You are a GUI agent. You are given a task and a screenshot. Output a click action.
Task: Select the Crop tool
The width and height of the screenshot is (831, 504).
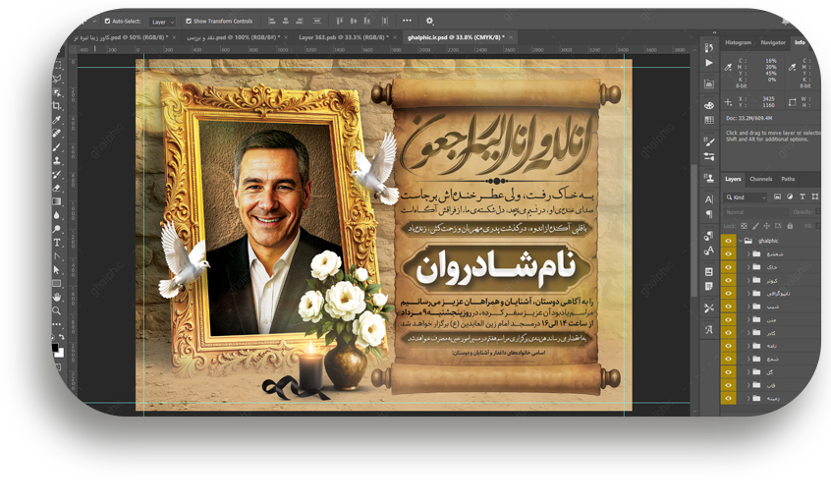58,105
